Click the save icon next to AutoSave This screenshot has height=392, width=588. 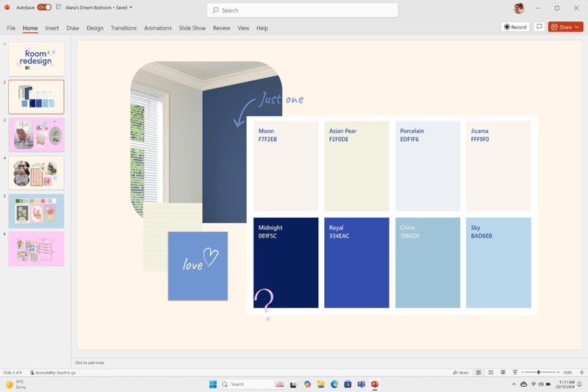59,7
